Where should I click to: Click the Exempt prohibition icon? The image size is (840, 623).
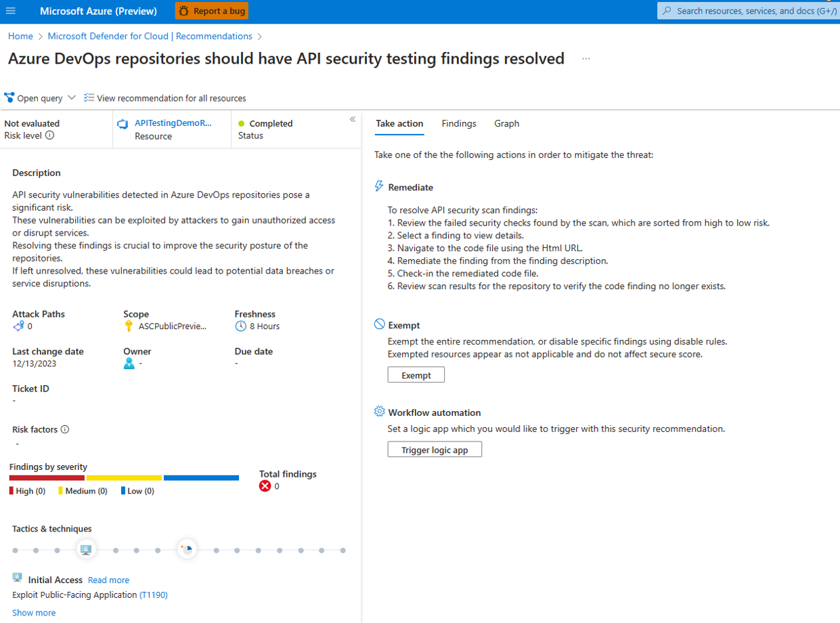coord(379,324)
